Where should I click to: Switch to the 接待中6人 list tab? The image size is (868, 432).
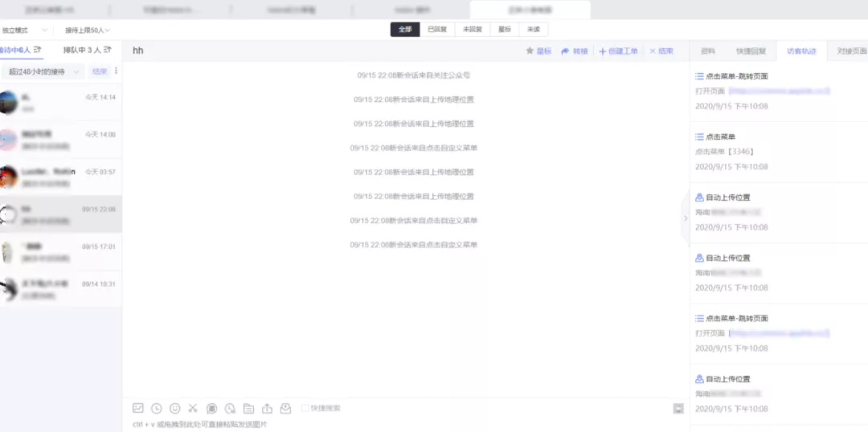pyautogui.click(x=15, y=50)
